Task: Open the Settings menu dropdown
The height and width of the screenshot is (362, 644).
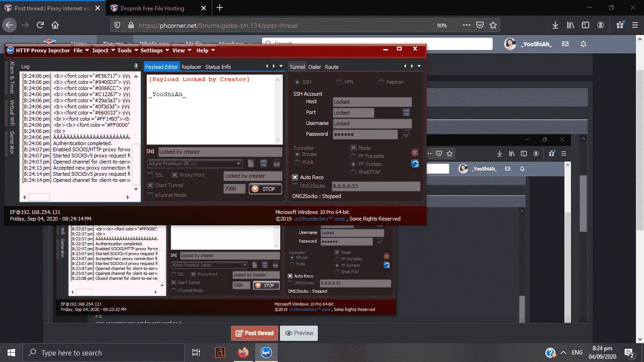Action: click(x=154, y=50)
